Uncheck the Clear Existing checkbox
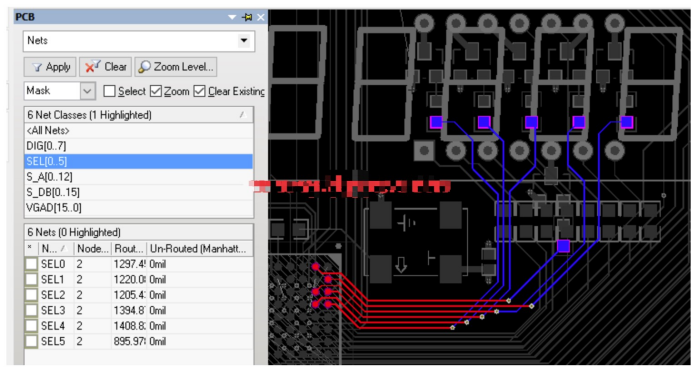693x367 pixels. click(199, 91)
